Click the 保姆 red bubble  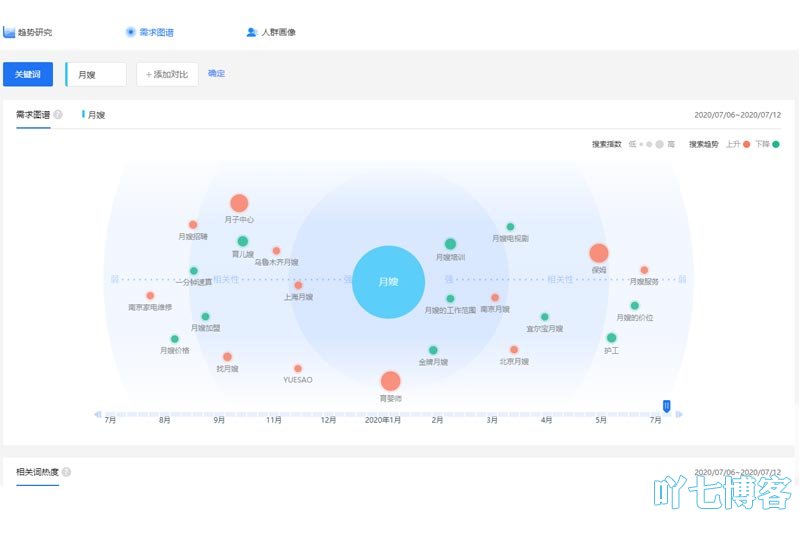click(x=598, y=253)
